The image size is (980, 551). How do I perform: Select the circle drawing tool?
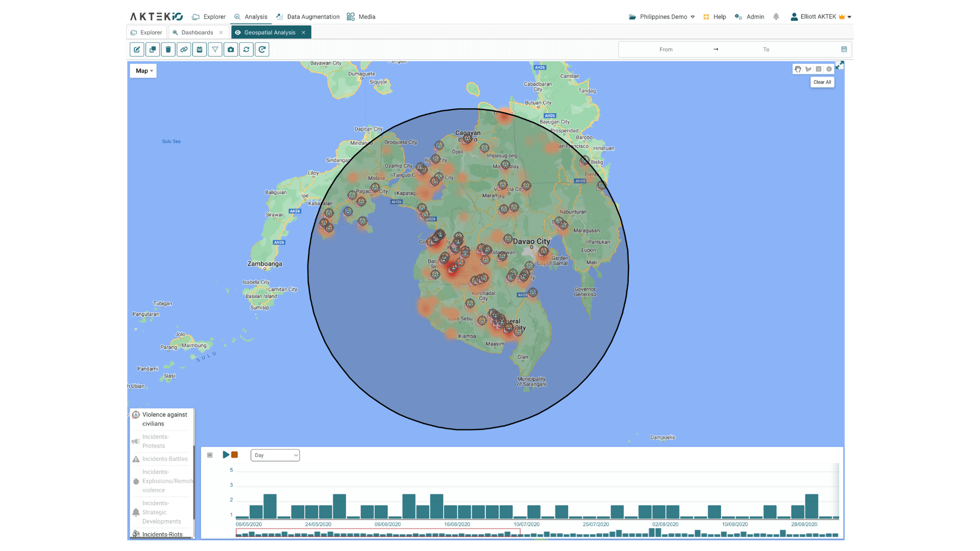(x=829, y=69)
